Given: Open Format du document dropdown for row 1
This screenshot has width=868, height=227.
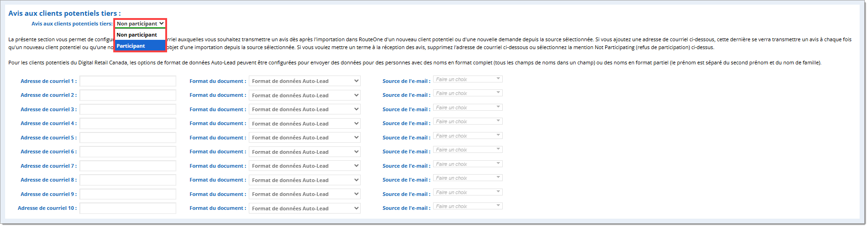Looking at the screenshot, I should point(304,81).
